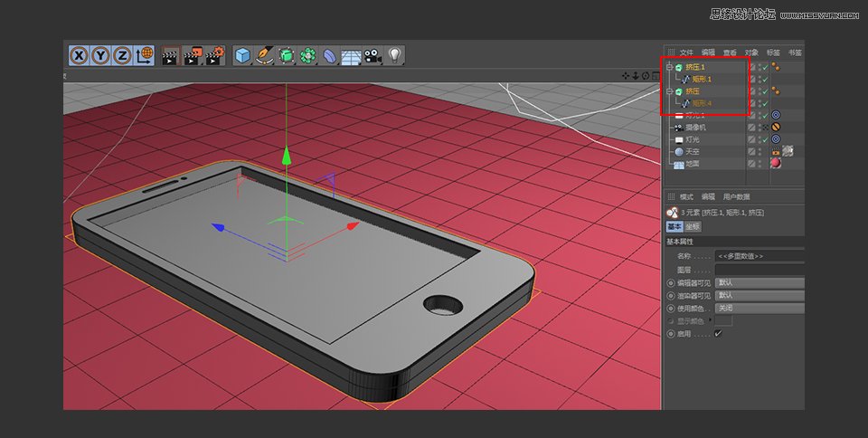Toggle the X axis lock
The image size is (868, 438).
pyautogui.click(x=80, y=55)
